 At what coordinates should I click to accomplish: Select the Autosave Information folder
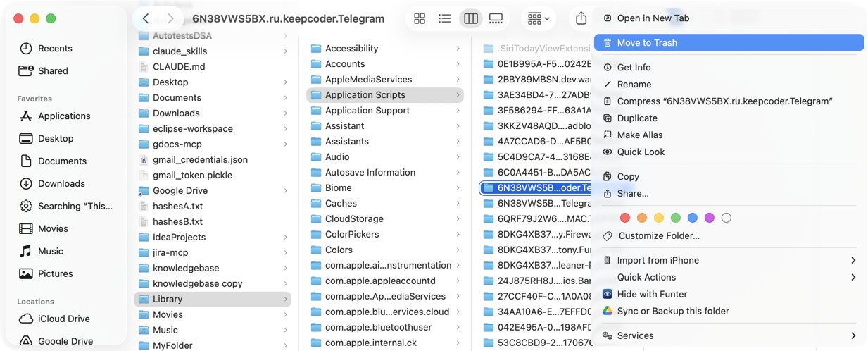coord(385,173)
